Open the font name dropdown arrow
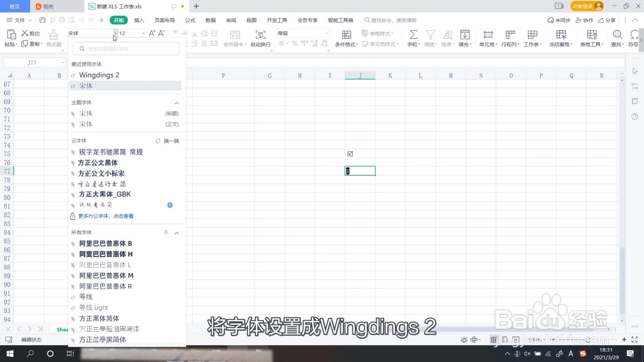This screenshot has width=644, height=362. [116, 33]
